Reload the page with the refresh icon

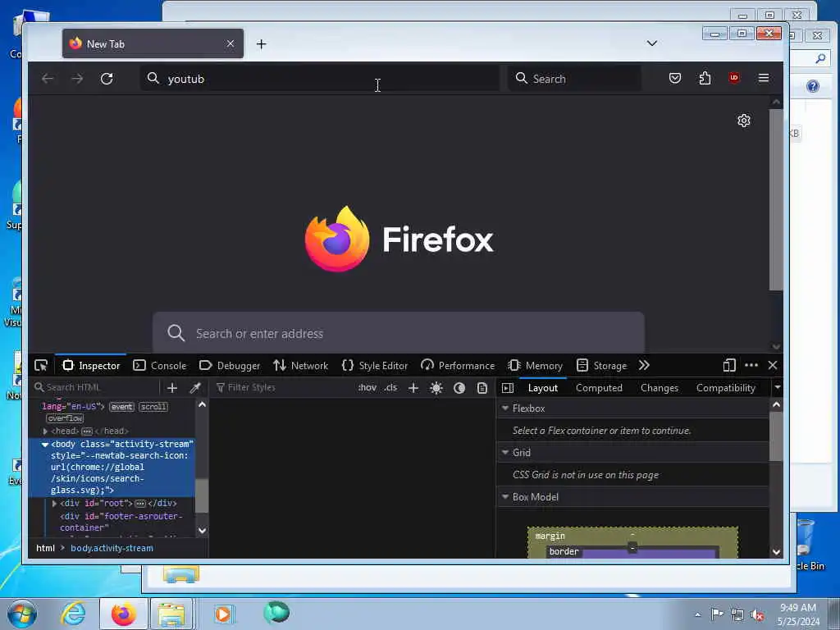click(107, 79)
